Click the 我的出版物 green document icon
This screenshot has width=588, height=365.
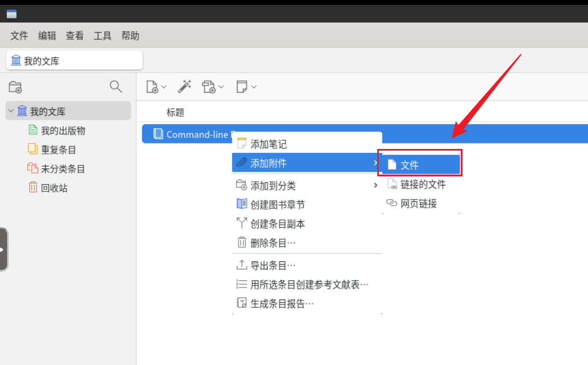click(x=33, y=130)
